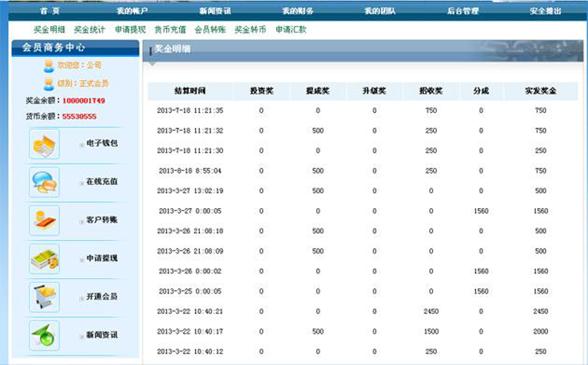Open the 我的财务 top menu
The height and width of the screenshot is (365, 588).
coord(298,11)
